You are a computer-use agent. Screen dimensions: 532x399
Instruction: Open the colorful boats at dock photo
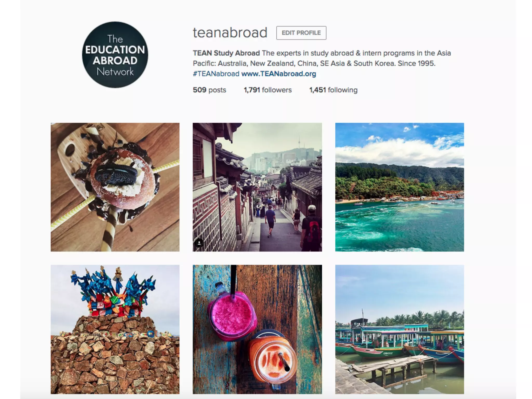(x=400, y=329)
